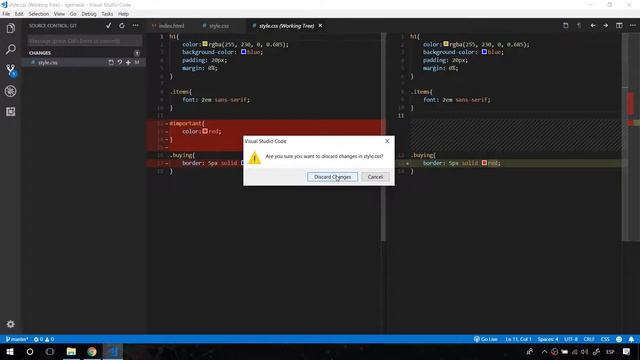Click red color swatch under #important
The height and width of the screenshot is (360, 640).
(x=205, y=131)
